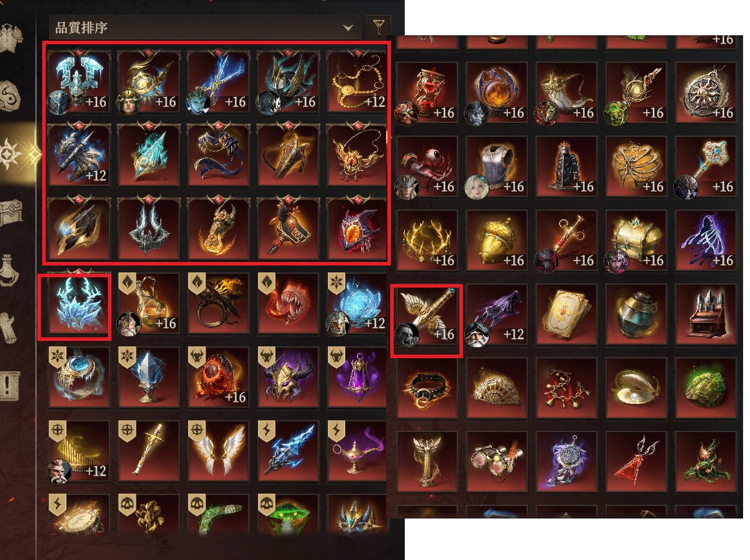Select the armor category sidebar tab

[x=12, y=37]
